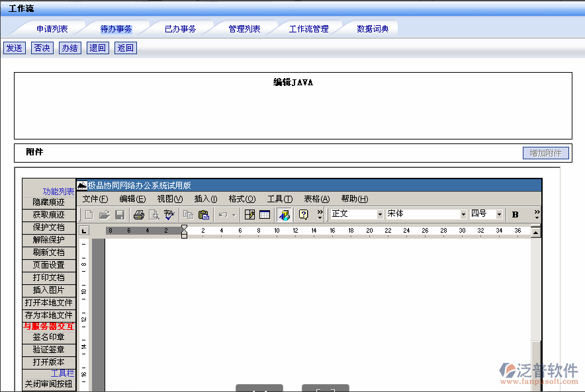This screenshot has width=585, height=392.
Task: Click the tab-stop type selector beside the ruler
Action: click(x=83, y=231)
